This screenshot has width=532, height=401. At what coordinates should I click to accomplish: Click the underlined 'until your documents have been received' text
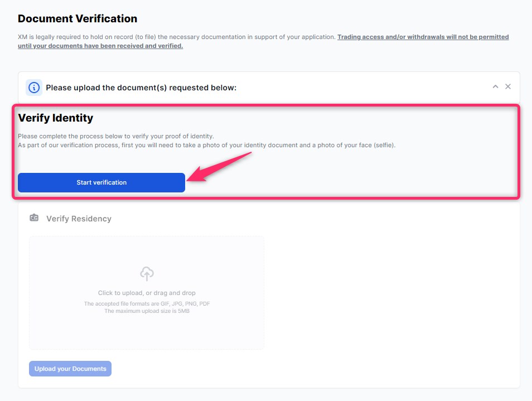pos(100,46)
